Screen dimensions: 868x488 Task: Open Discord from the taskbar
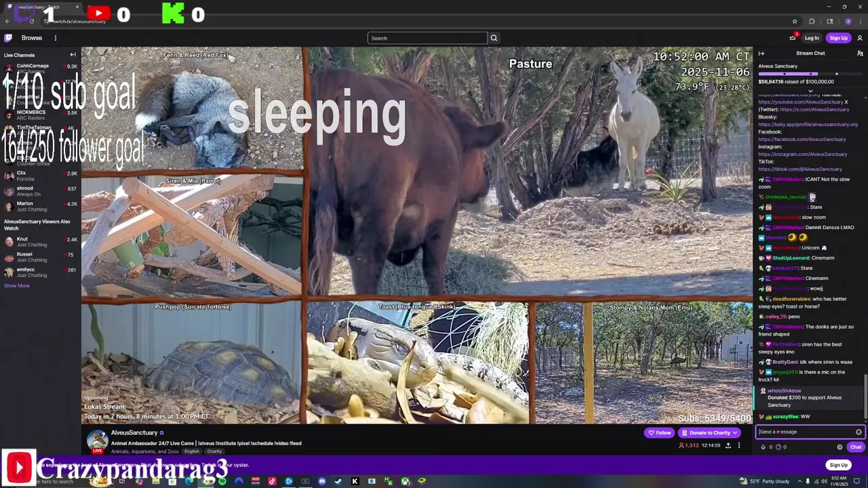coord(322,481)
